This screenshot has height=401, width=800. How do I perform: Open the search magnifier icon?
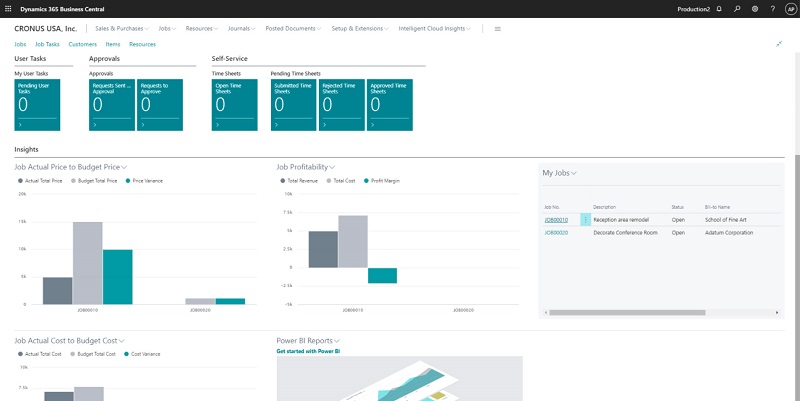tap(737, 8)
